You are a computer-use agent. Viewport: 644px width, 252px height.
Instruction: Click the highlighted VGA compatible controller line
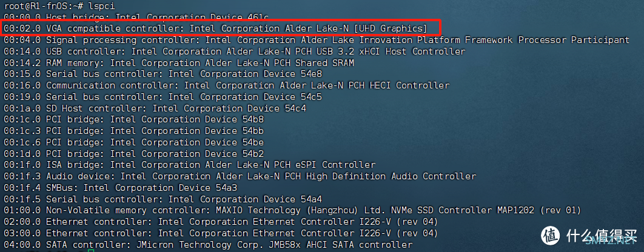(215, 28)
